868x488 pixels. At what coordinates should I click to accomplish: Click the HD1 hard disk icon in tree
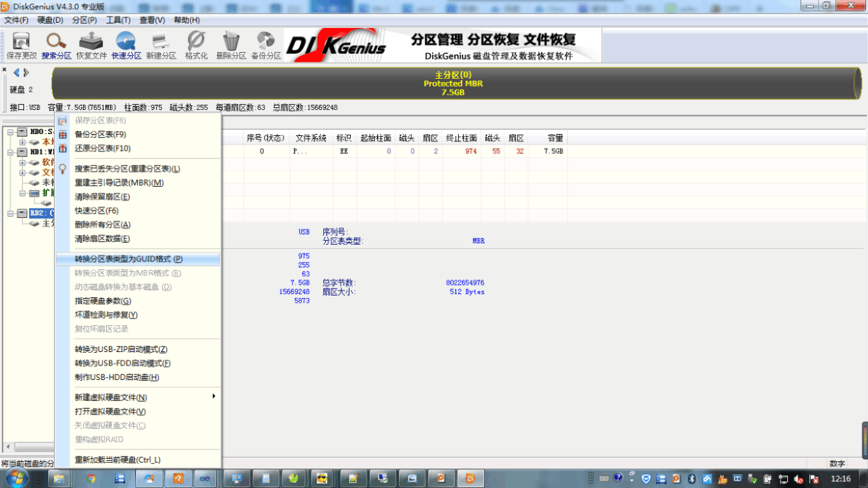[22, 152]
